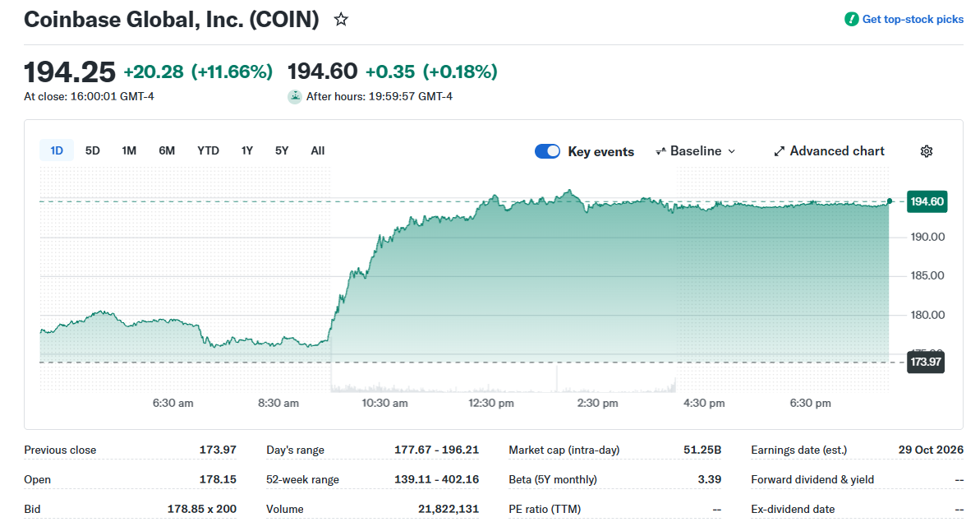
Task: Select the 1D time range tab
Action: coord(57,150)
